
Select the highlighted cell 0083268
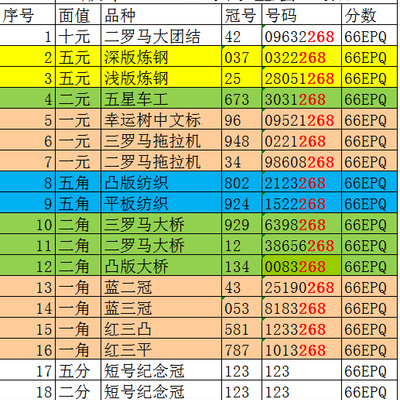[x=302, y=266]
